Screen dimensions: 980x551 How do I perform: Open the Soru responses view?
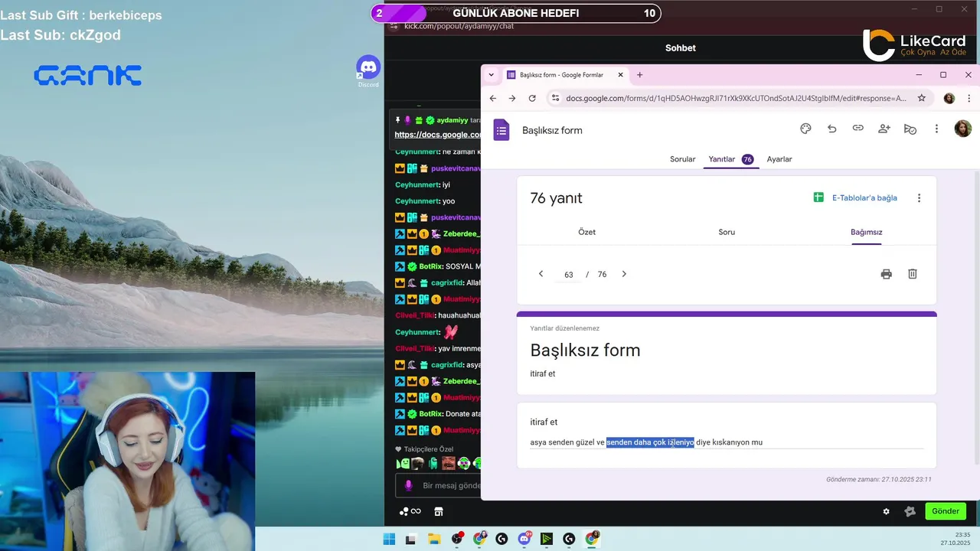point(727,232)
